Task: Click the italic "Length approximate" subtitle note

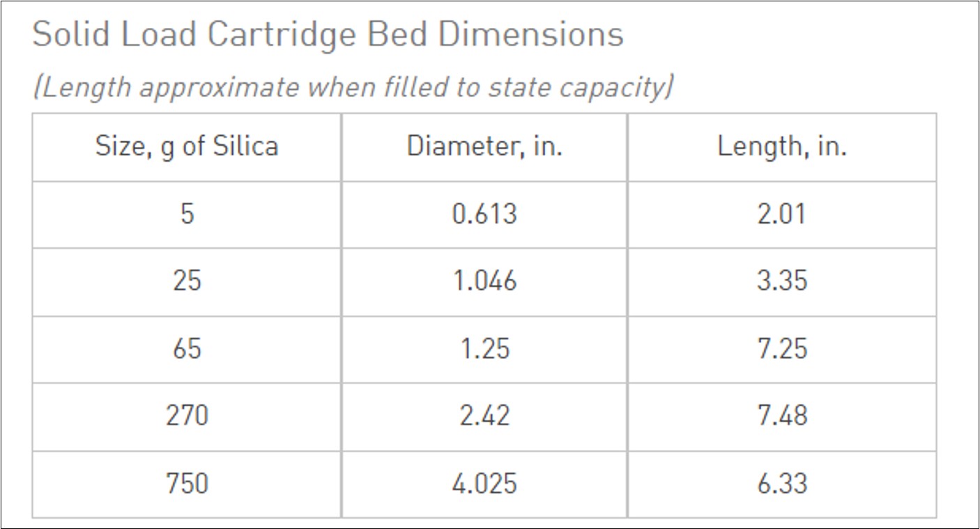Action: 353,87
